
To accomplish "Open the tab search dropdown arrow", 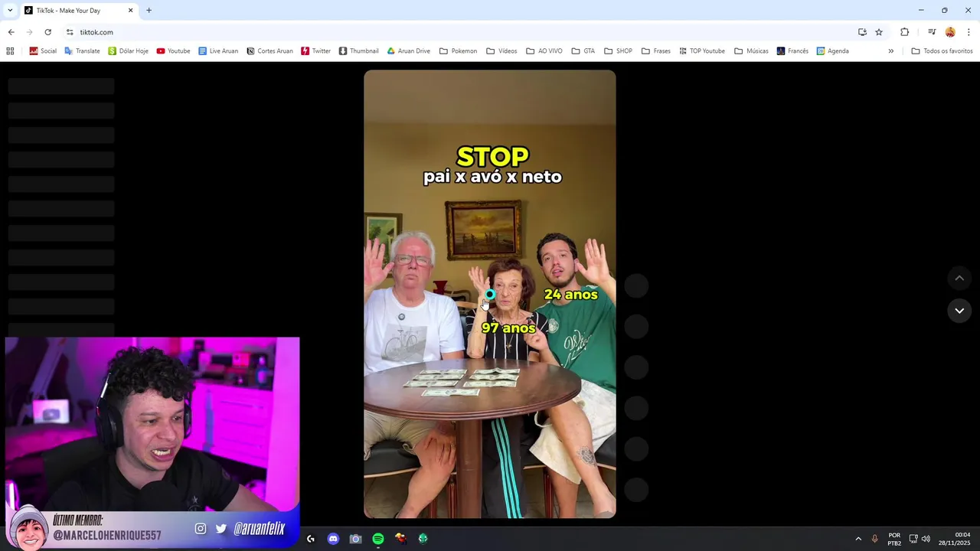I will click(x=9, y=11).
